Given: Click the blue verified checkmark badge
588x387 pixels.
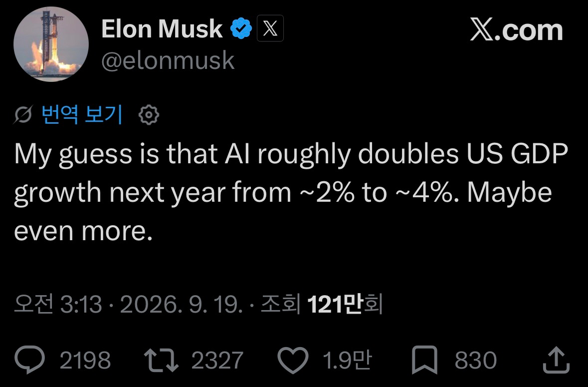Looking at the screenshot, I should click(x=241, y=28).
